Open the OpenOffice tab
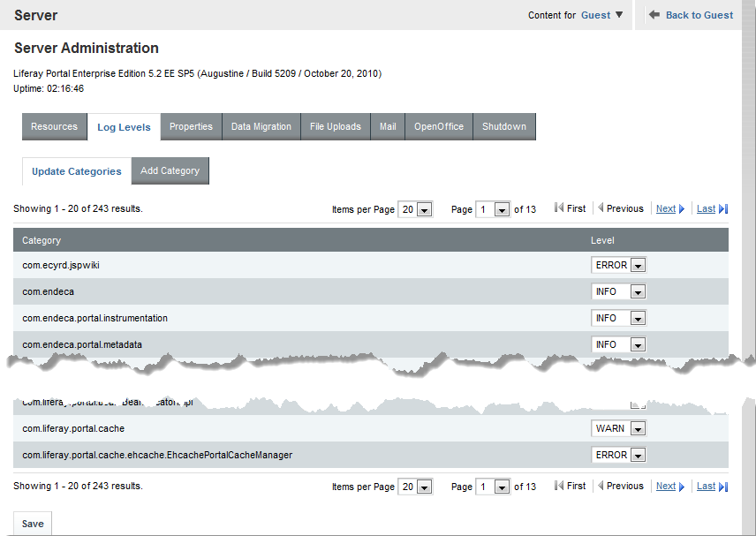The height and width of the screenshot is (536, 756). (439, 127)
